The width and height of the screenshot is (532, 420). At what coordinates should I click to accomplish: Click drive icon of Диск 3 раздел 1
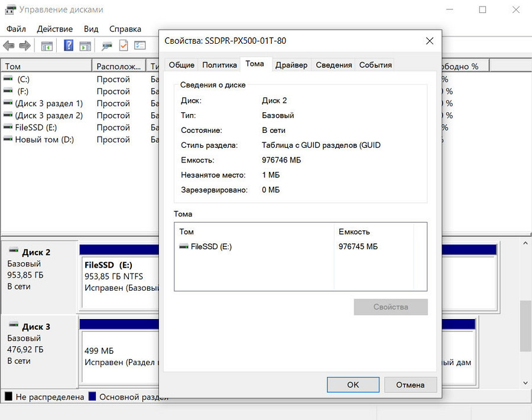coord(8,103)
